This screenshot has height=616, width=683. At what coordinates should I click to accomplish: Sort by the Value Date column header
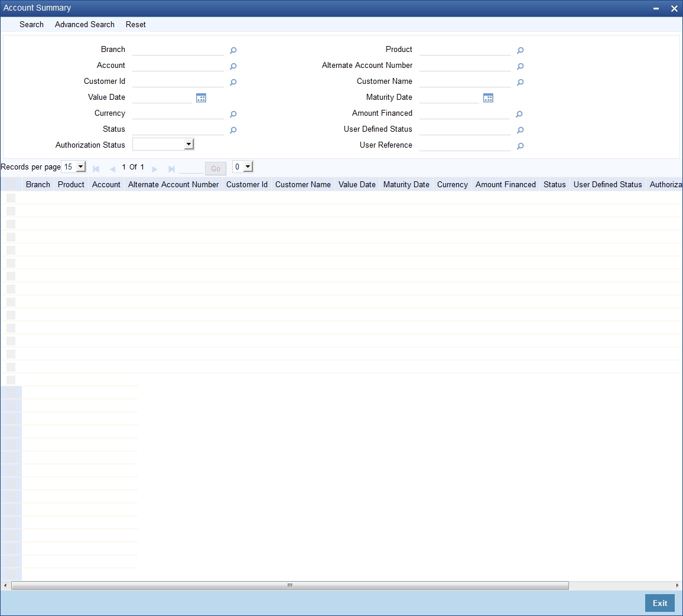[x=357, y=185]
